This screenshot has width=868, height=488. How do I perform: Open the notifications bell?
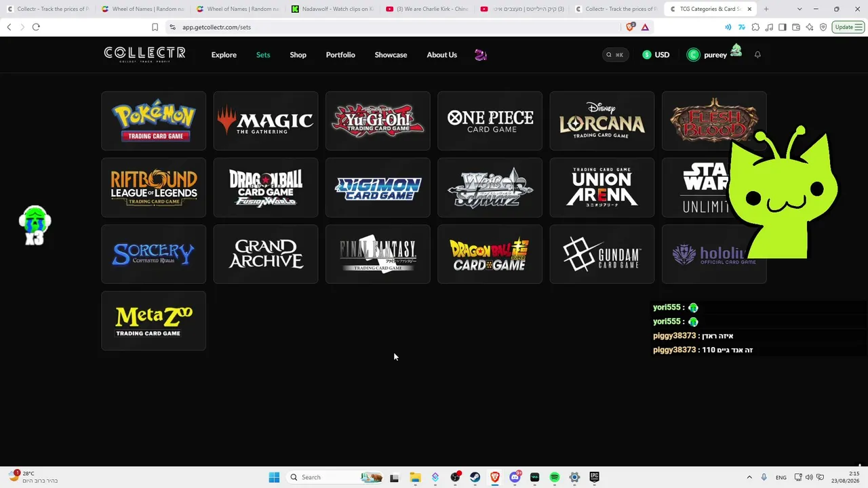click(x=757, y=55)
